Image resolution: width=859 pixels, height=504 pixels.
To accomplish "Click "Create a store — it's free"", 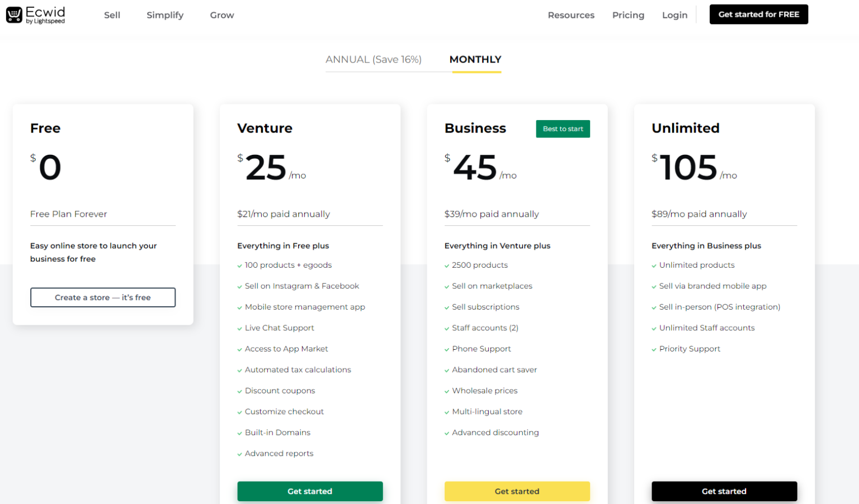I will [103, 297].
